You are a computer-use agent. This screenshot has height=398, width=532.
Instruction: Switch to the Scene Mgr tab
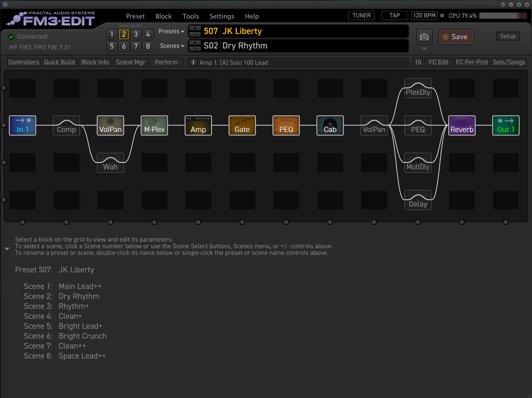[x=130, y=62]
